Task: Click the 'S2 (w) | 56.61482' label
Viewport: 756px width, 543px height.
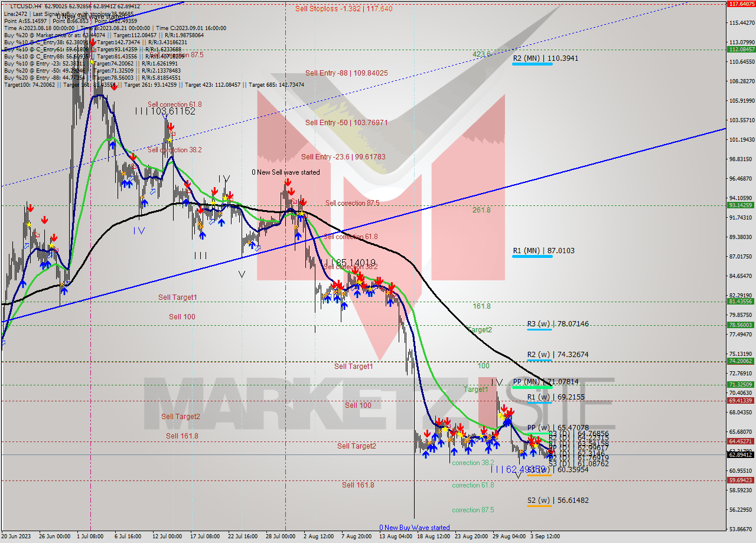Action: click(558, 501)
